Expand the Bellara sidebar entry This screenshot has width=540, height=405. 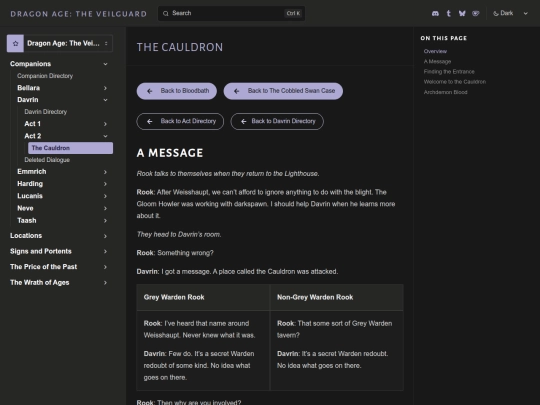tap(105, 88)
